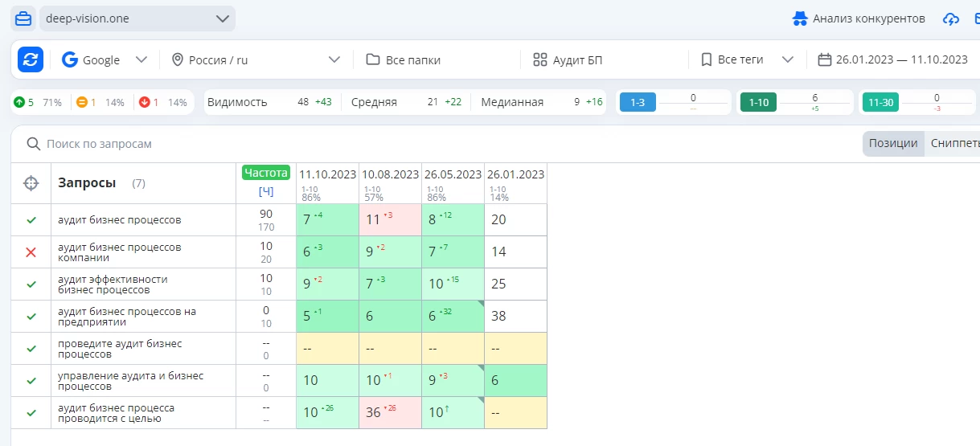This screenshot has height=446, width=980.
Task: Toggle the red cross for аудит бизнес процессов компании
Action: pyautogui.click(x=31, y=252)
